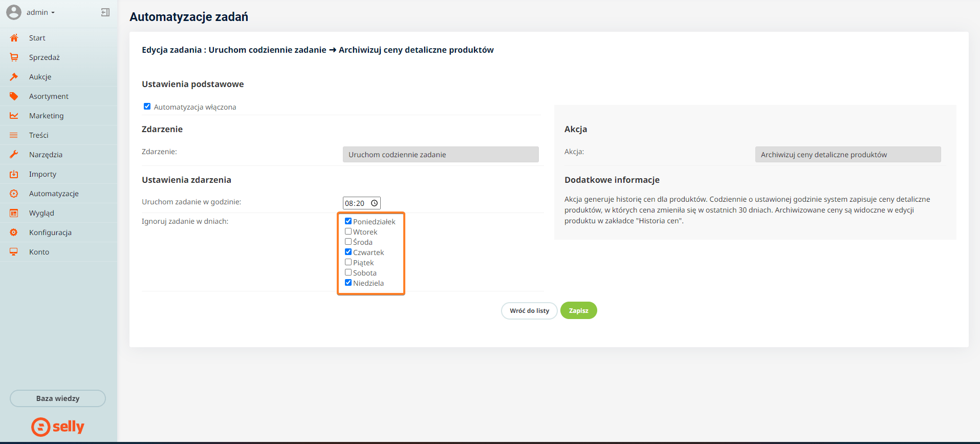Open the Automatyzacje menu item

point(54,194)
